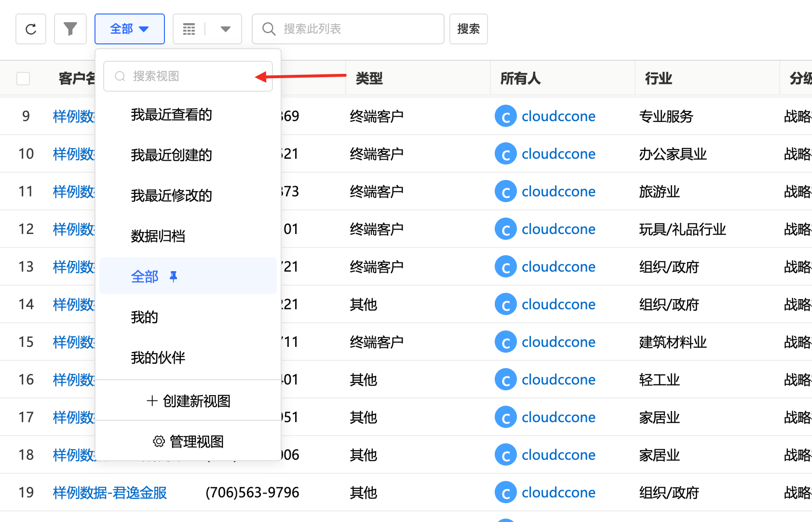Click the pin icon beside 全部
Viewport: 812px width, 522px height.
click(x=174, y=276)
